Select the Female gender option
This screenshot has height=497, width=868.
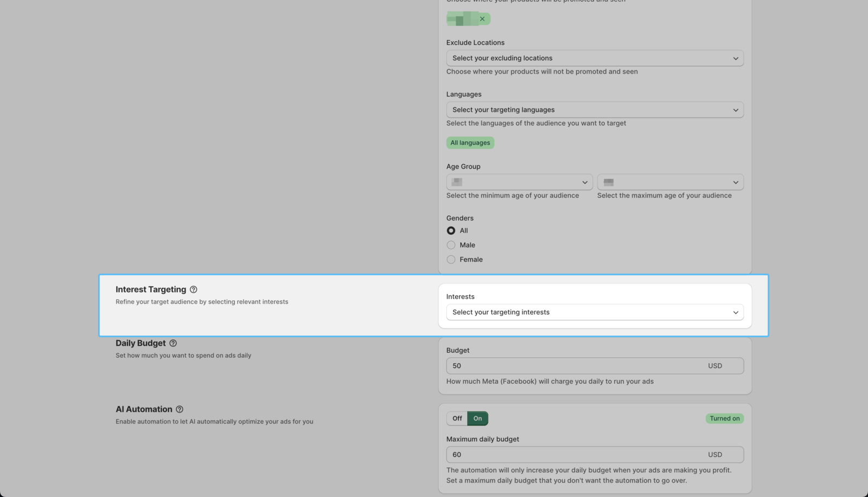[451, 260]
